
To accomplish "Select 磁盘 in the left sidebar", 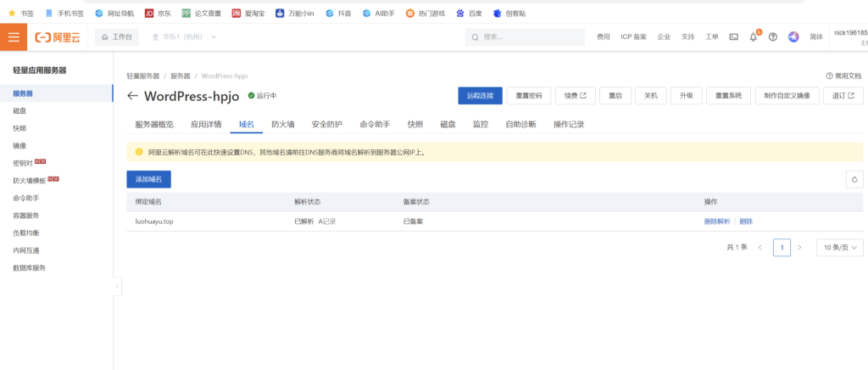I will click(19, 110).
